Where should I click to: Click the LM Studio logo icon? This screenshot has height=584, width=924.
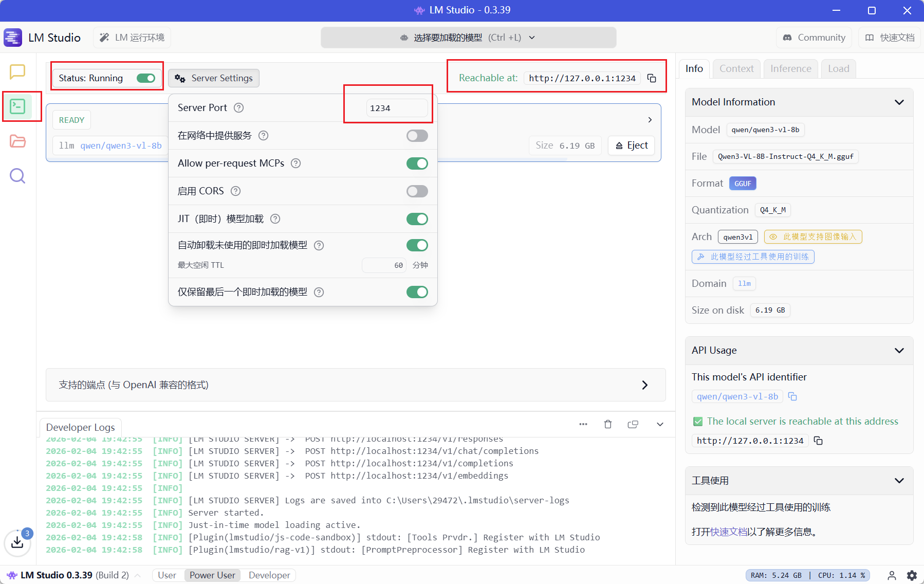tap(13, 38)
